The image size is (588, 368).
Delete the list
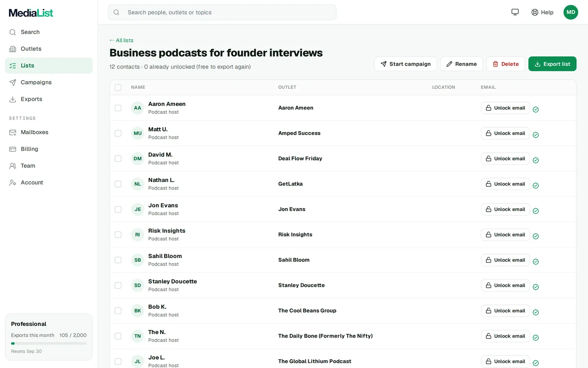click(506, 64)
